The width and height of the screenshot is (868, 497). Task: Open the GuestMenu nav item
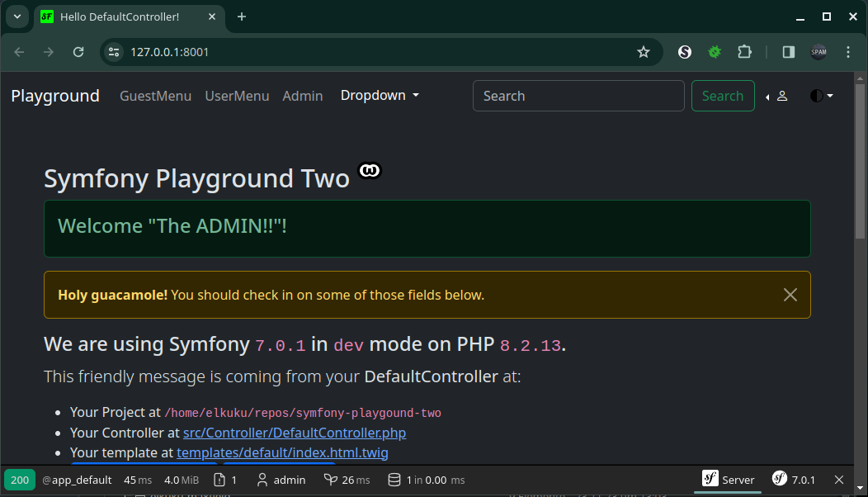pyautogui.click(x=156, y=96)
